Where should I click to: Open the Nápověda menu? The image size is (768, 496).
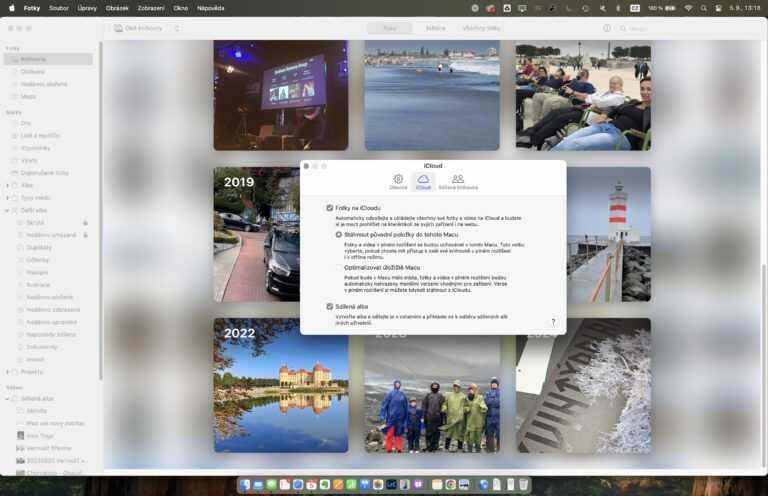pos(211,8)
